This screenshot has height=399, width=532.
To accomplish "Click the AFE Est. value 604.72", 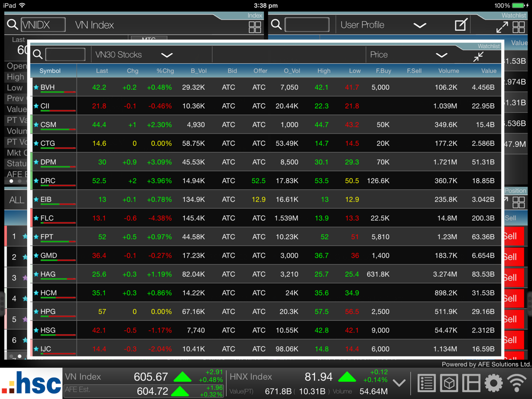I will [152, 391].
